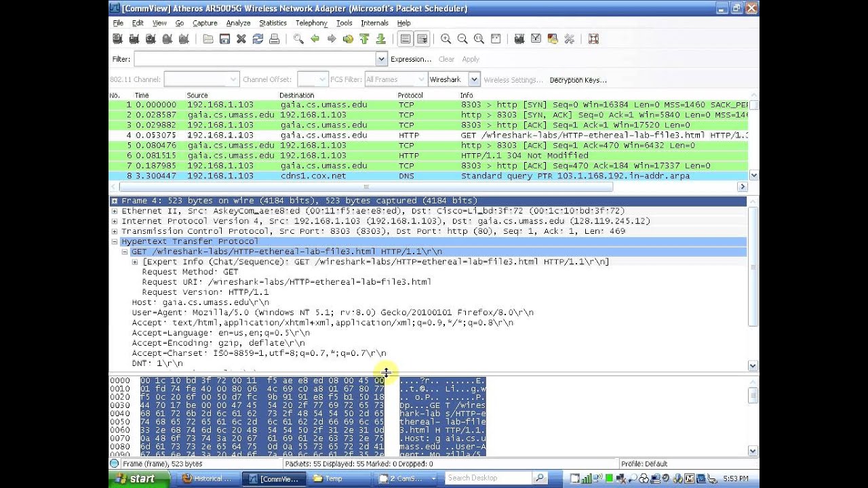Reload the capture file icon

[x=258, y=39]
